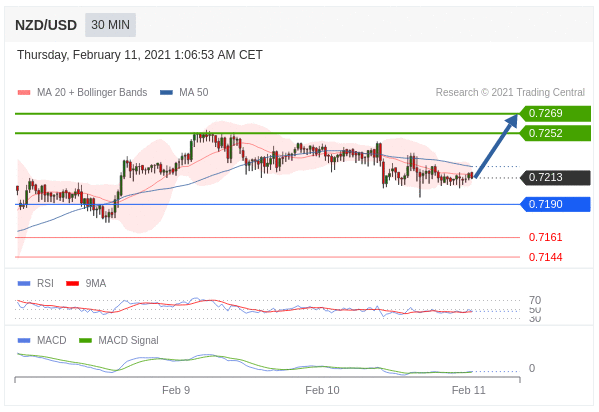This screenshot has width=599, height=412.
Task: Click the Feb 9 date axis label
Action: pyautogui.click(x=176, y=390)
